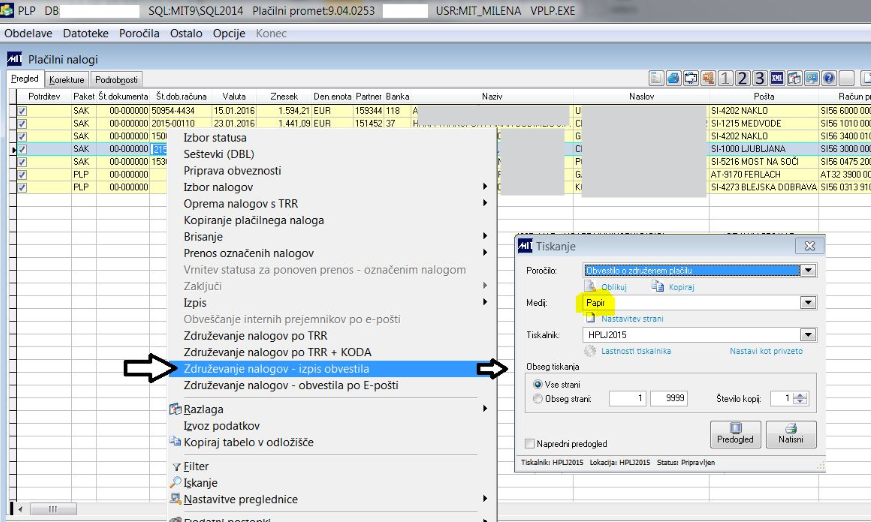Image resolution: width=871 pixels, height=522 pixels.
Task: Click the document report toolbar icon
Action: pyautogui.click(x=656, y=78)
